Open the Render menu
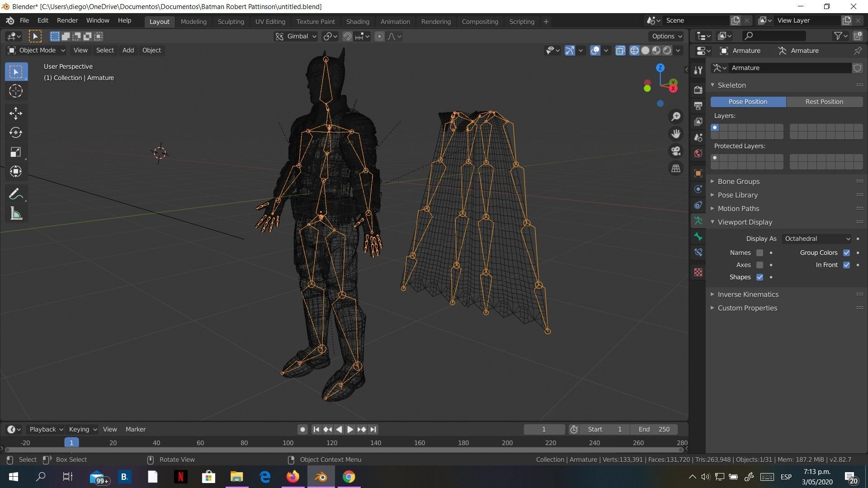 click(x=67, y=21)
